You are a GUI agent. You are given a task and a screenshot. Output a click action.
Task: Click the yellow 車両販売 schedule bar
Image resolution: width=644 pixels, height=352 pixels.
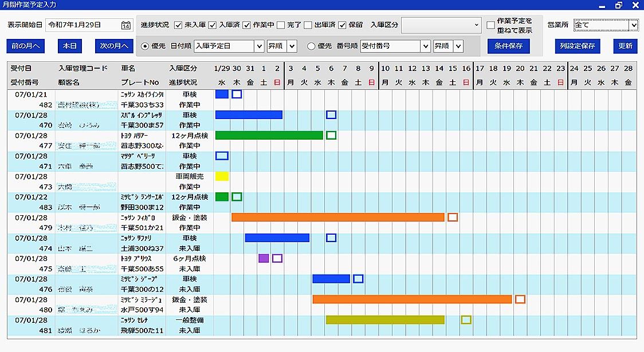coord(222,176)
